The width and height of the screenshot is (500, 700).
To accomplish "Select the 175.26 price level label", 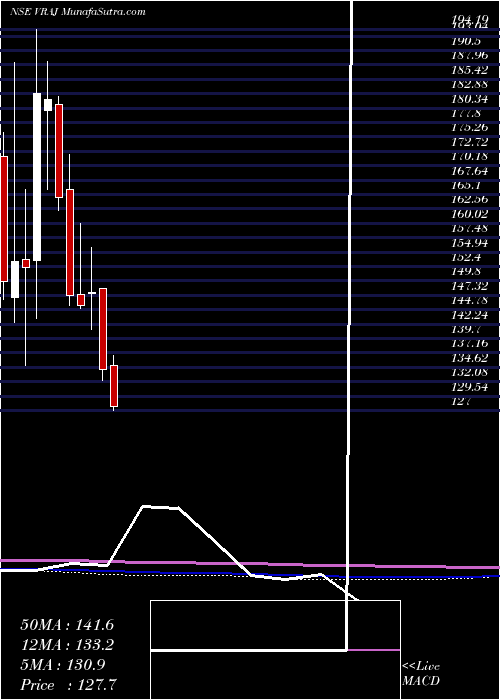I will [469, 127].
